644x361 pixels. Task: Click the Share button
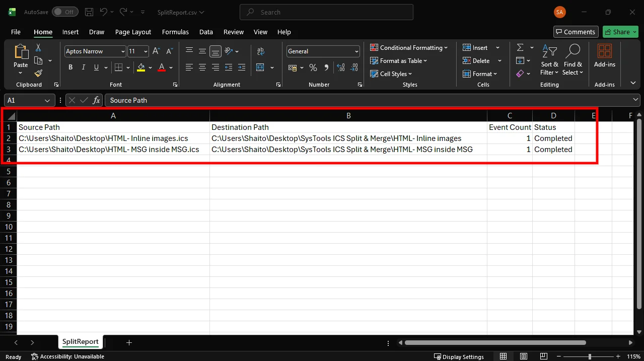[620, 32]
